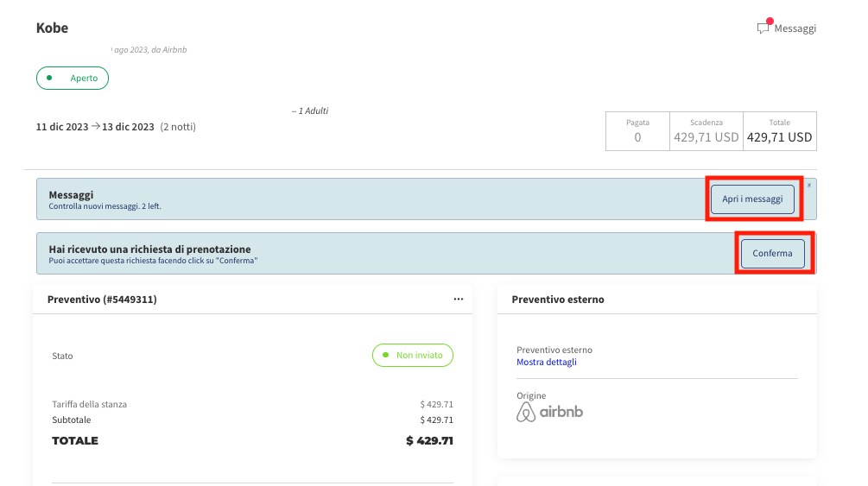Click the Subtotale row label
This screenshot has height=486, width=868.
[x=72, y=420]
